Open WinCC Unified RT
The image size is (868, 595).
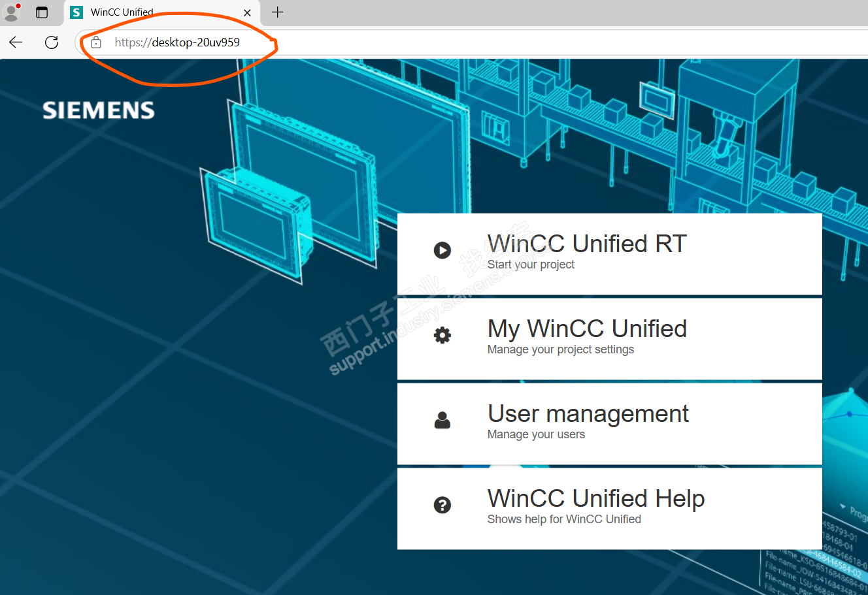609,253
